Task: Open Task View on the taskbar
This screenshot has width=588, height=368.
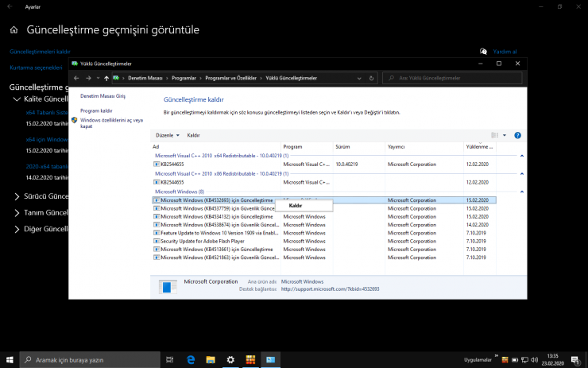Action: click(170, 360)
